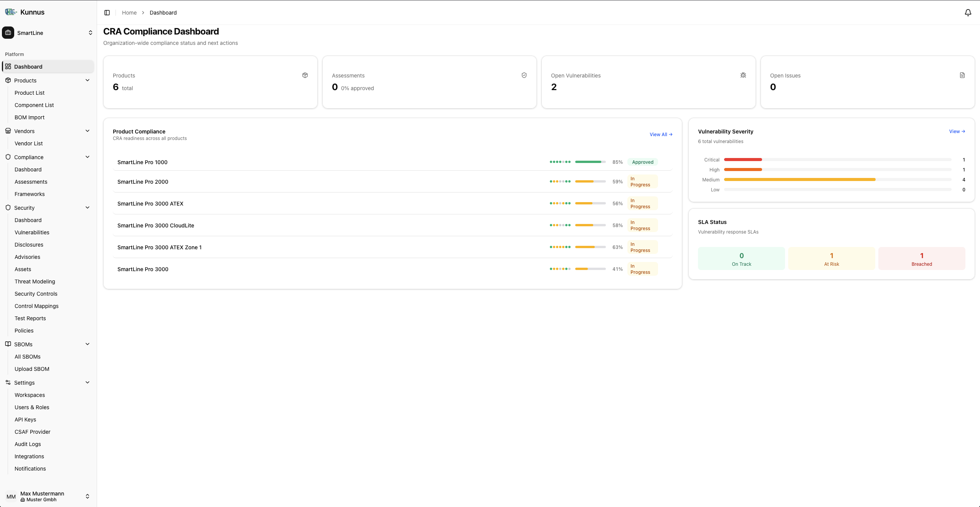The height and width of the screenshot is (507, 980).
Task: Click the View All link in Product Compliance
Action: (x=660, y=134)
